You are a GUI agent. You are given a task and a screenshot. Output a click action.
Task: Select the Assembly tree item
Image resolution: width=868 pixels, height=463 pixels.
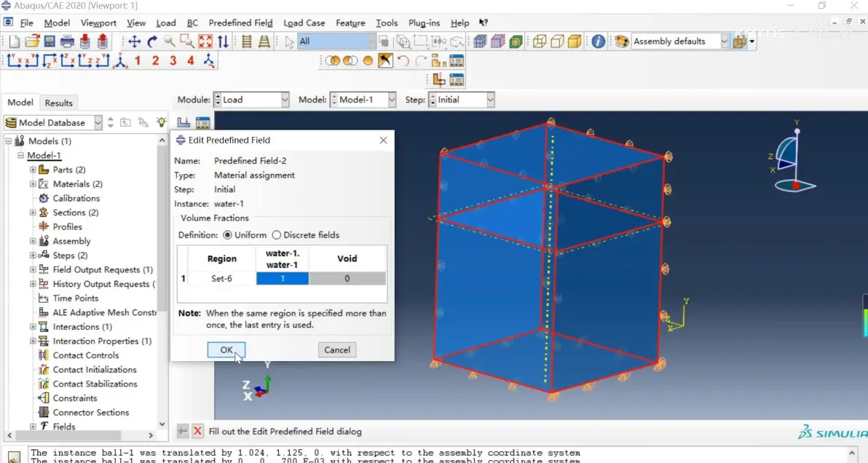(71, 241)
